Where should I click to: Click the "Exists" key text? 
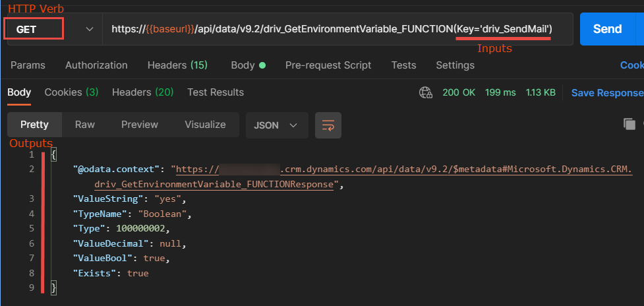coord(94,273)
